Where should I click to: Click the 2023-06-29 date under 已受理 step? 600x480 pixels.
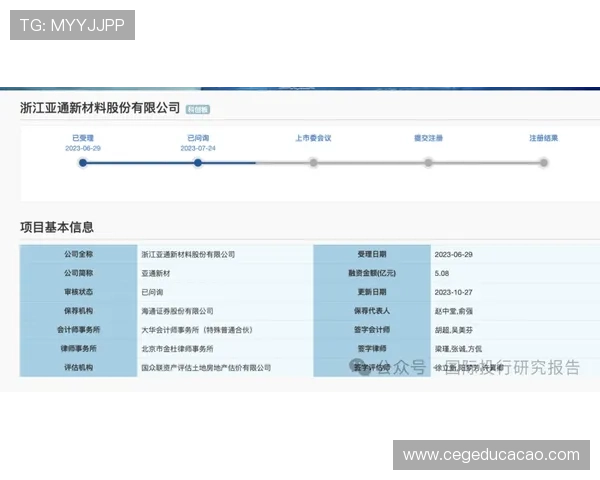(x=83, y=149)
